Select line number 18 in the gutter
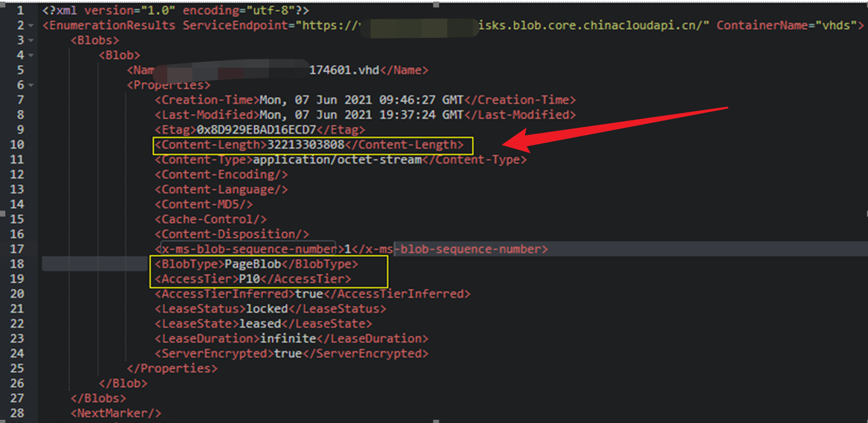 pos(17,264)
